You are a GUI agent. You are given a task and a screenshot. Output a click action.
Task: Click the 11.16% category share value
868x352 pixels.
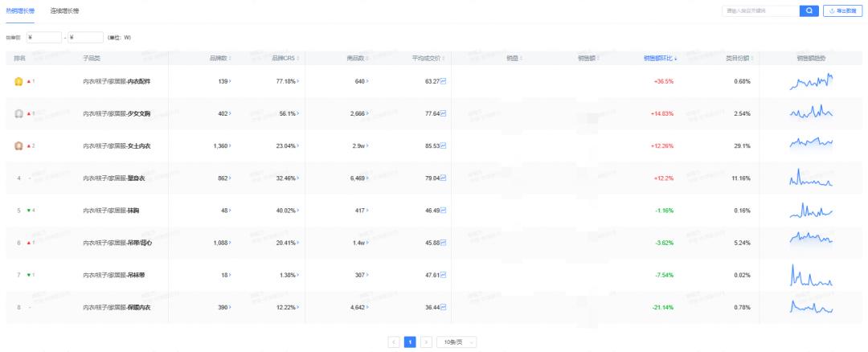(x=741, y=178)
